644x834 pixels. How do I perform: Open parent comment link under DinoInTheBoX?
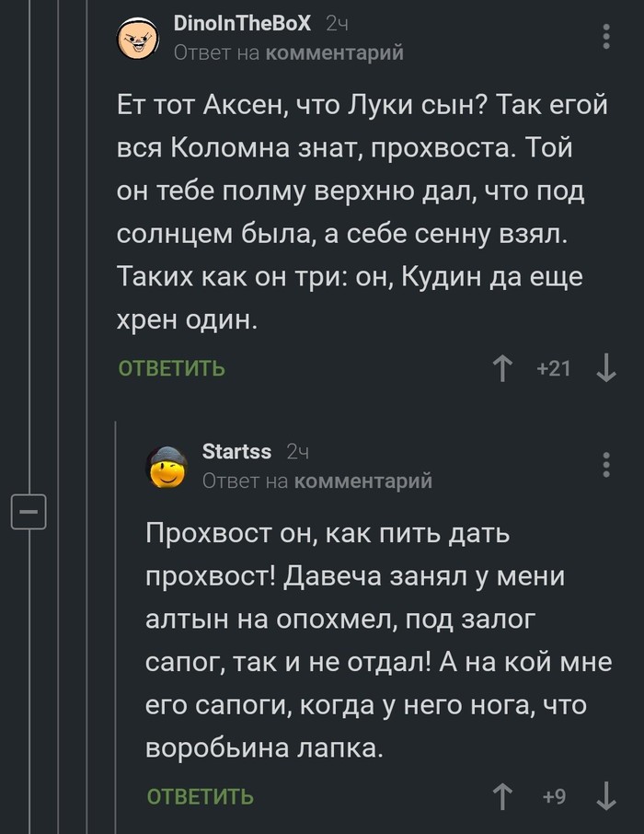(334, 53)
